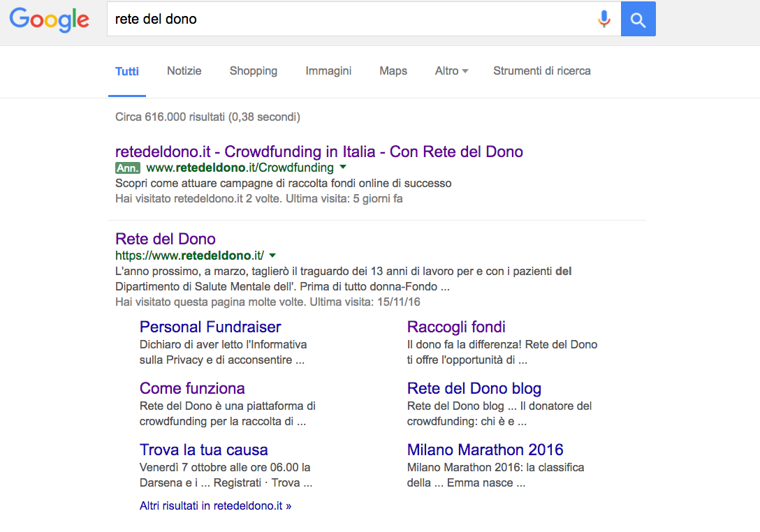Screen dimensions: 760x532
Task: Click snippet Milano Marathon 2016: la classifica
Action: tap(495, 475)
